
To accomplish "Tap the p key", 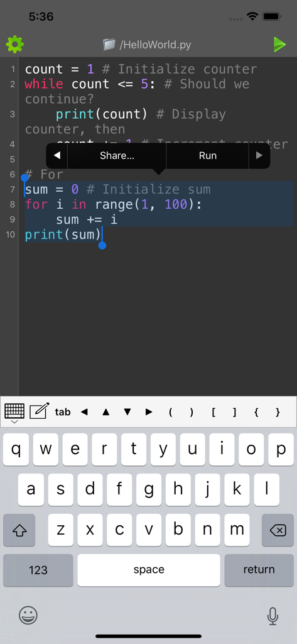I will pos(281,449).
